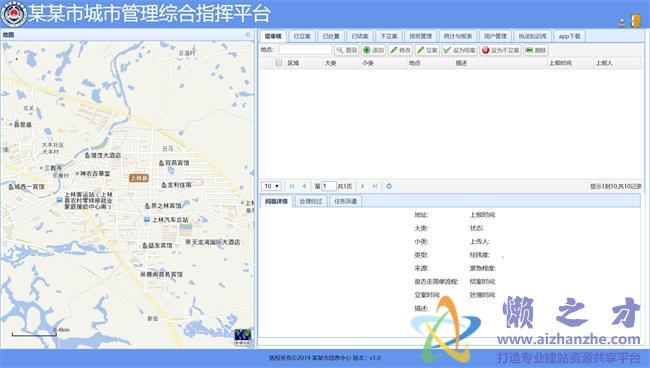Switch to the 已处置 tab
650x368 pixels.
point(331,36)
